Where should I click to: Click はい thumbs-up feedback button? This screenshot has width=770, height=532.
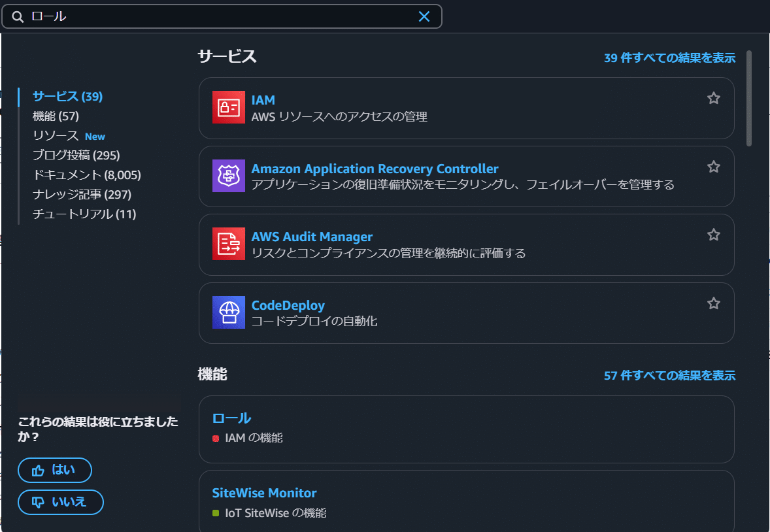[54, 470]
